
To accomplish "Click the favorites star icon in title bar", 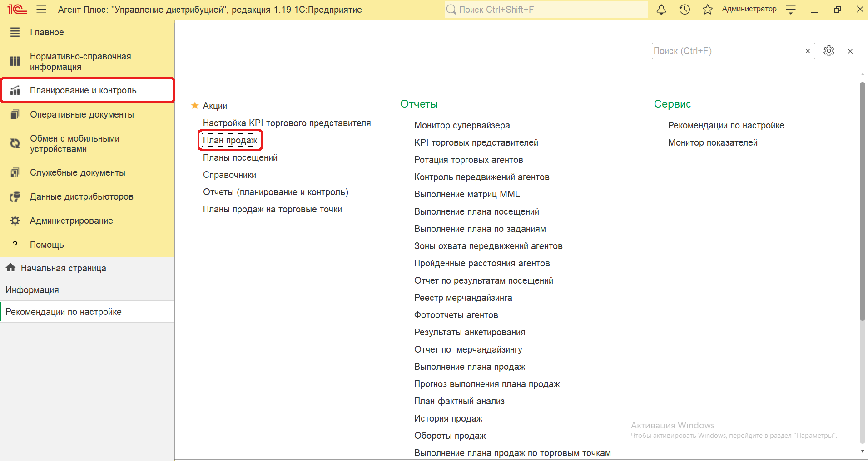I will [x=707, y=10].
